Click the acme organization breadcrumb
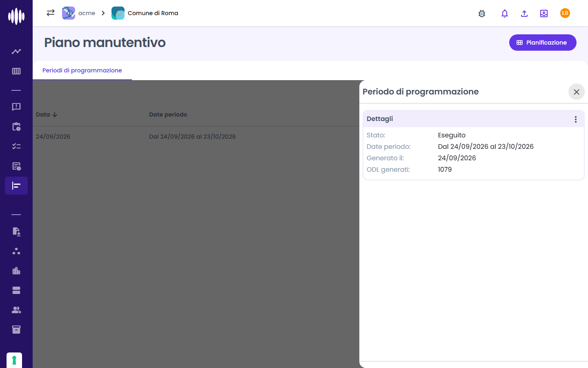Viewport: 588px width, 368px height. [x=79, y=13]
